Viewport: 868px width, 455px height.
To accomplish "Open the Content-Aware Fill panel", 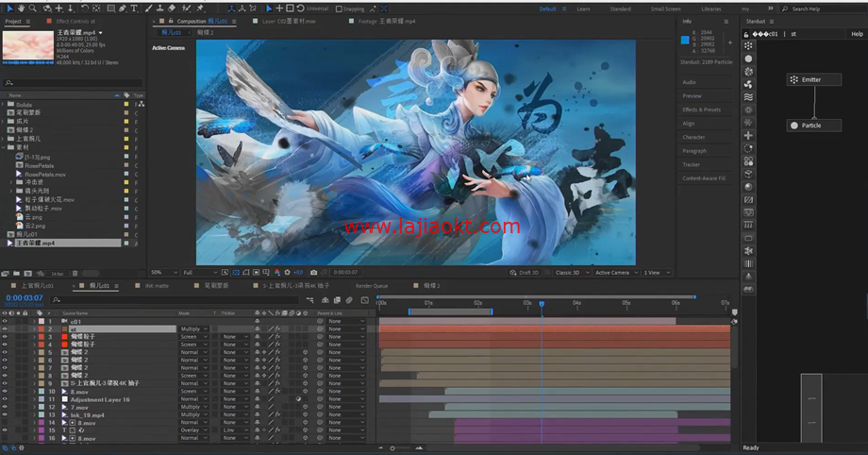I will pyautogui.click(x=704, y=177).
